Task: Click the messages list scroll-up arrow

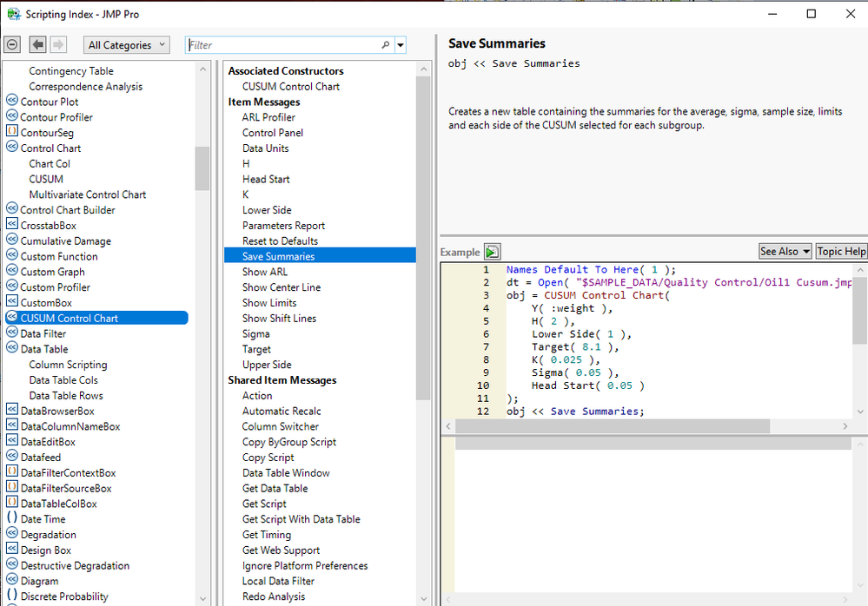Action: [x=423, y=69]
